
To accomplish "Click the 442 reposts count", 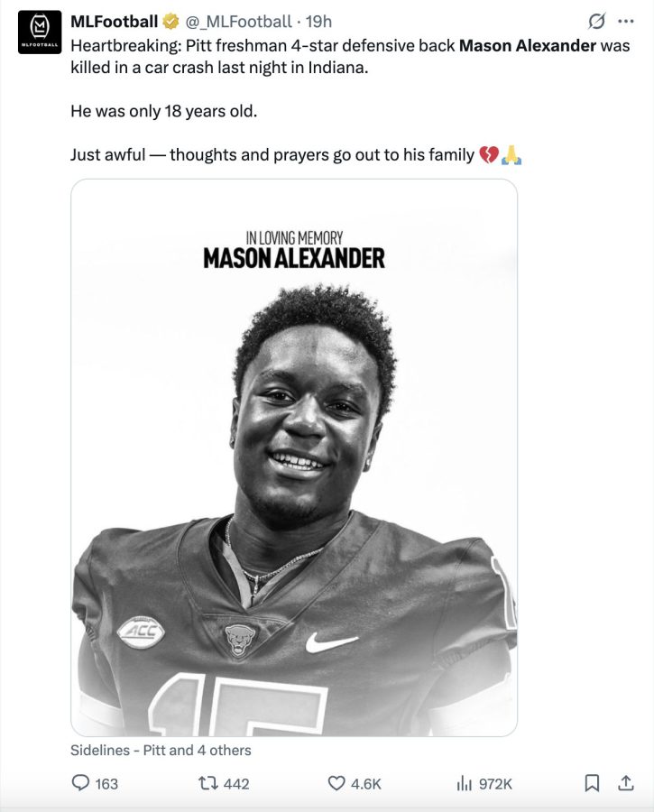I will (235, 783).
